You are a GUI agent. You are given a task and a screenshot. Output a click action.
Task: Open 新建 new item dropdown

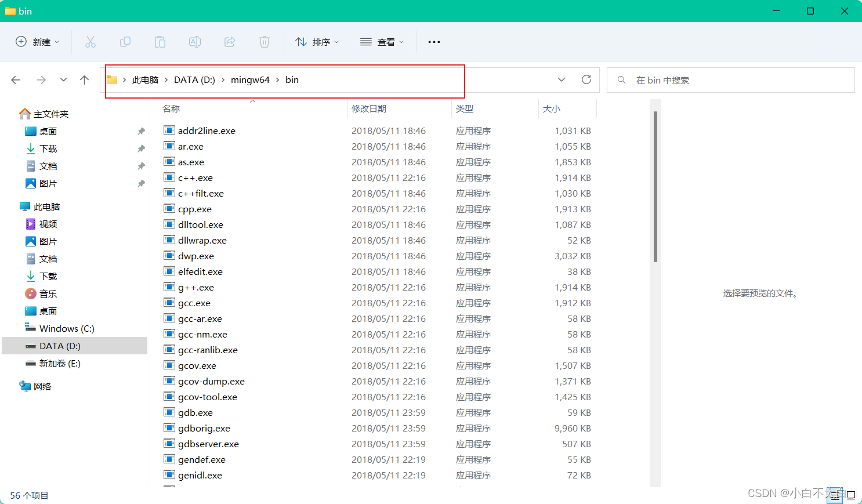37,42
